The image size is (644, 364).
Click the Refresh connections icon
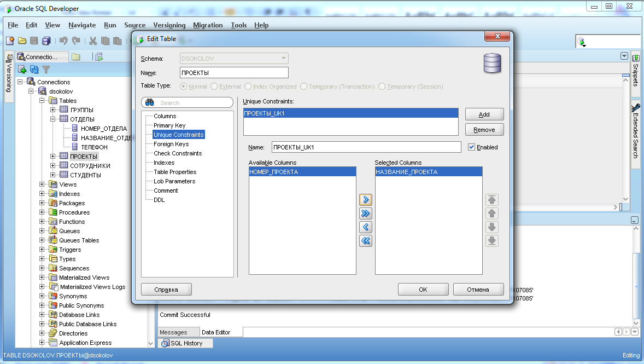click(x=34, y=70)
